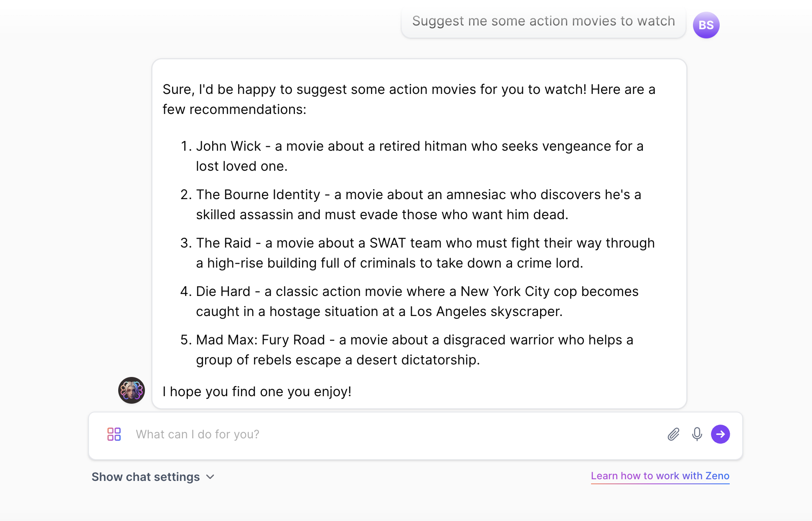This screenshot has width=812, height=521.
Task: Click the purple send arrow button
Action: coord(720,434)
